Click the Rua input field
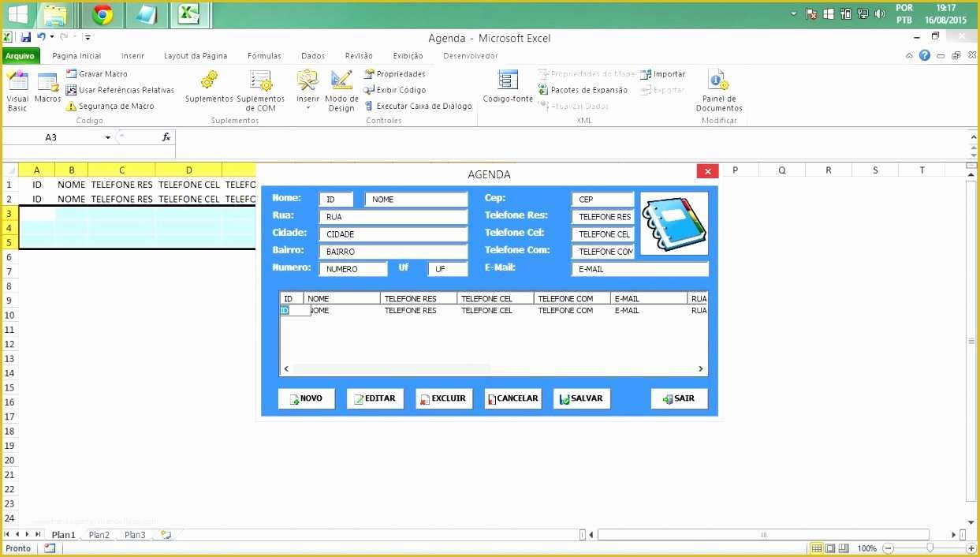The image size is (980, 557). (393, 217)
